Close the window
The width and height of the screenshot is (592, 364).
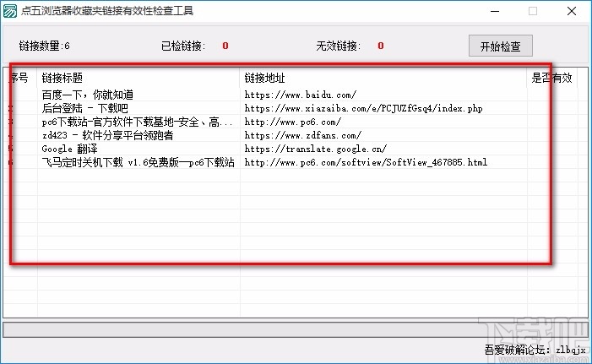coord(572,11)
